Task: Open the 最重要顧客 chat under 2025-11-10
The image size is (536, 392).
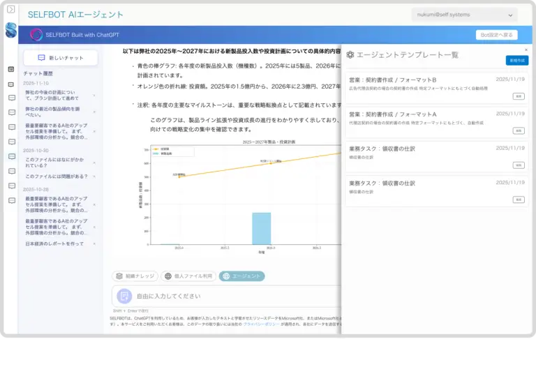Action: coord(57,131)
